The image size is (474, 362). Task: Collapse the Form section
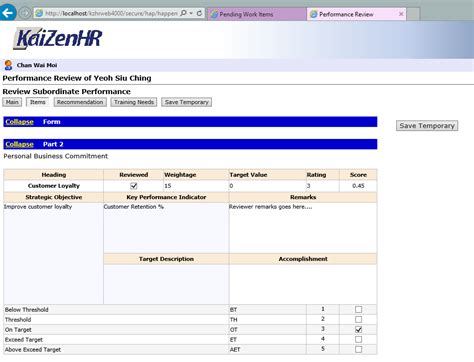[19, 122]
